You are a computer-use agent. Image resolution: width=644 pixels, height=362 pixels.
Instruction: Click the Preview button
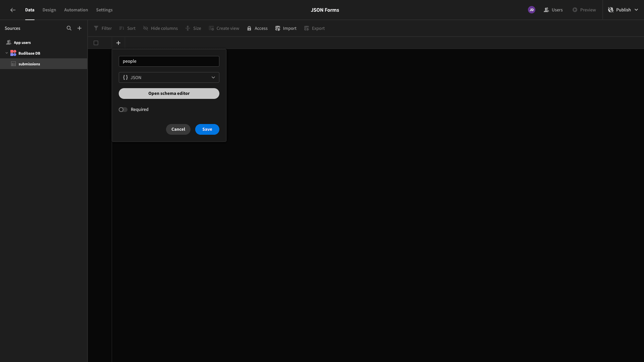[584, 10]
